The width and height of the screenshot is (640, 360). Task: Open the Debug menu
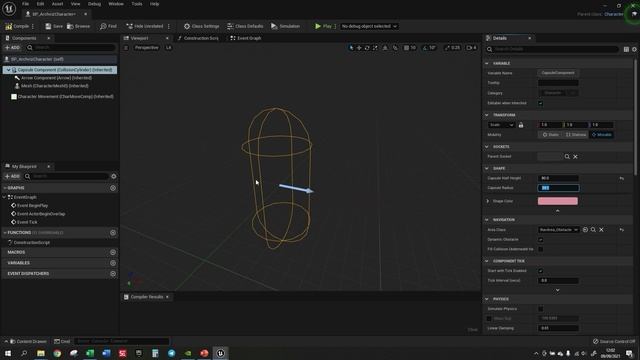(94, 4)
